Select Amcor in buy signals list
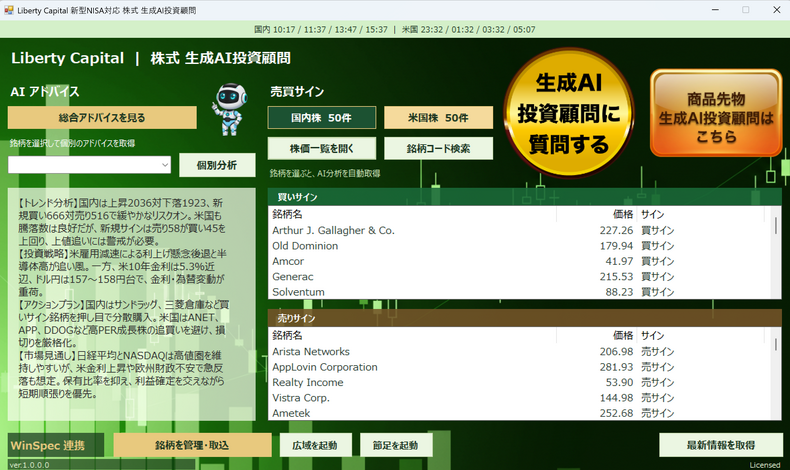Image resolution: width=790 pixels, height=470 pixels. (x=521, y=261)
